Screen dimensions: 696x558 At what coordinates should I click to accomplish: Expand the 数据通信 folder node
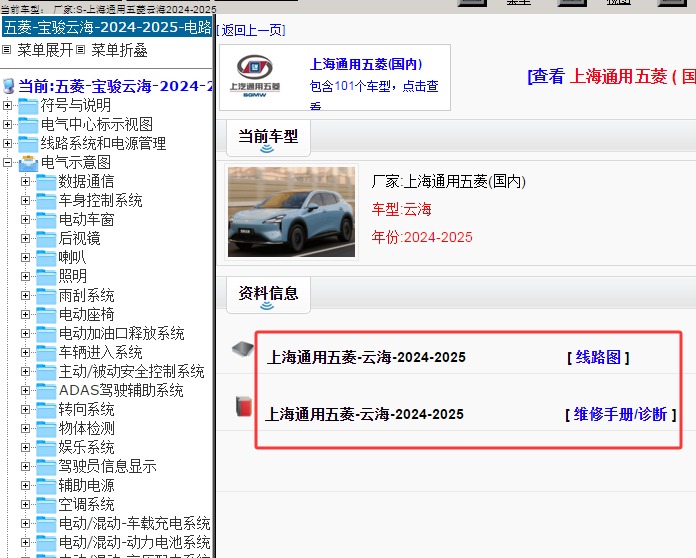pos(25,182)
